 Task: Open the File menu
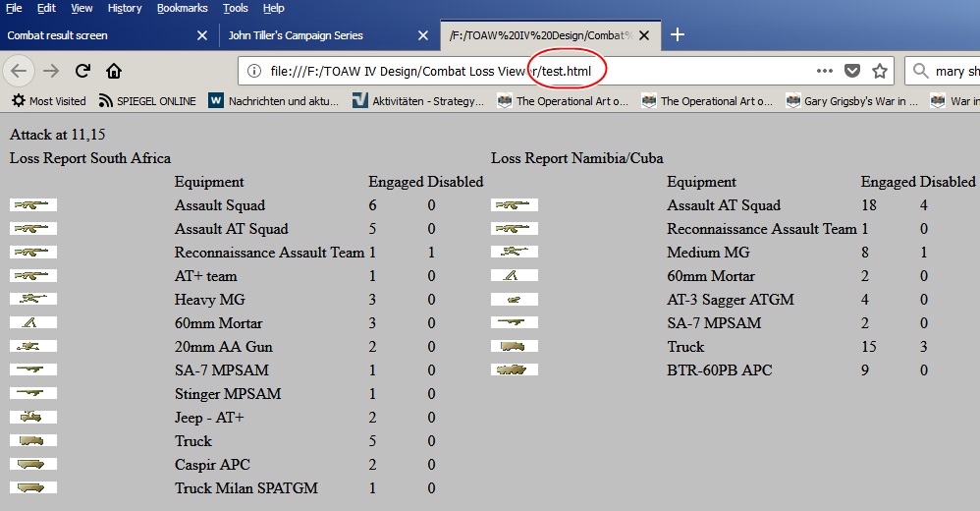(14, 8)
